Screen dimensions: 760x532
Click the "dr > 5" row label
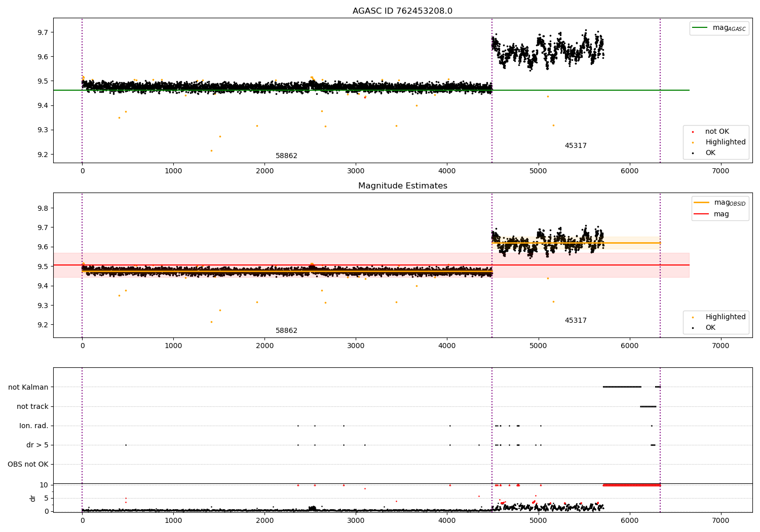pyautogui.click(x=37, y=445)
